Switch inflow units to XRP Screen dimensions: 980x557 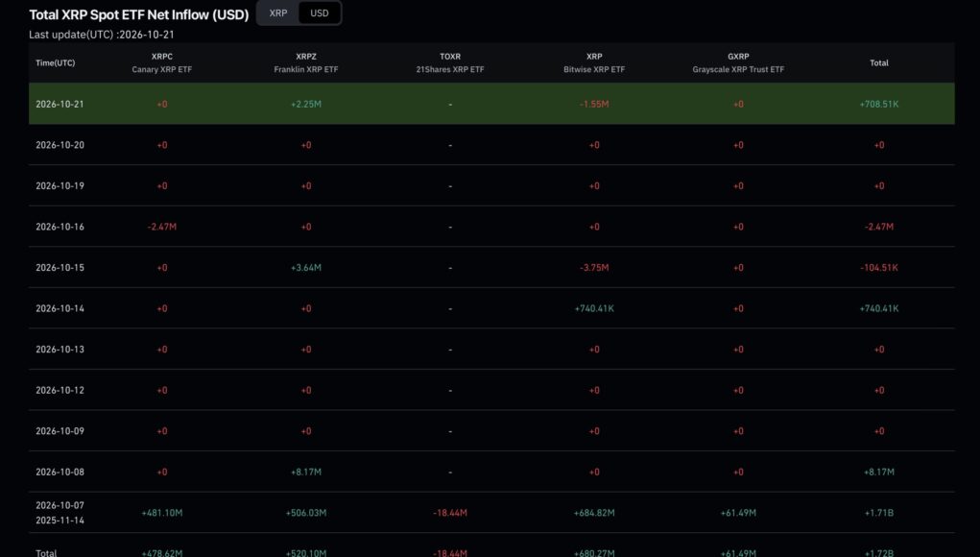coord(278,13)
